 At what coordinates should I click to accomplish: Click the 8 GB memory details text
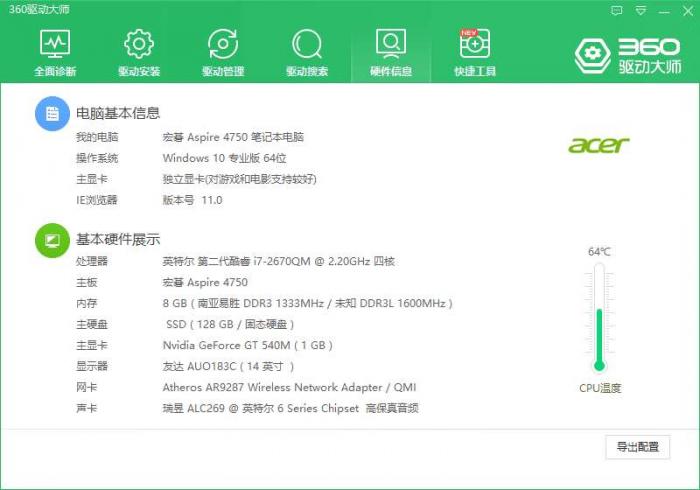[x=308, y=303]
